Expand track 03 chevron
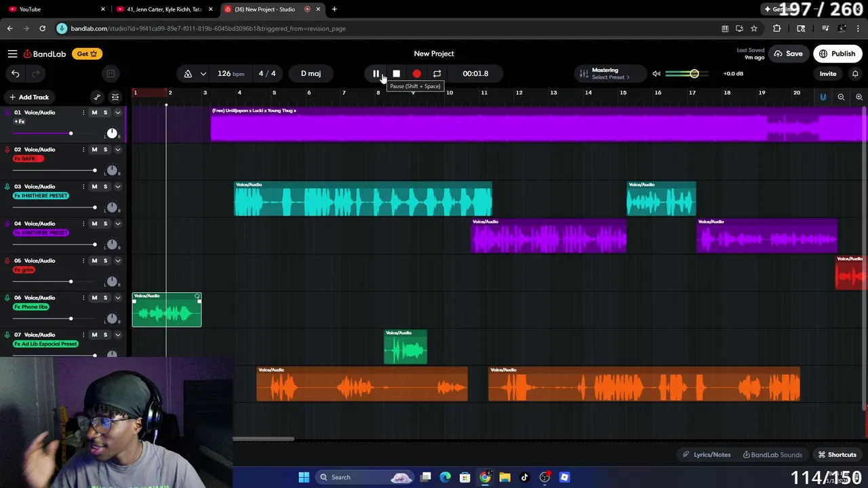This screenshot has width=868, height=488. pos(117,186)
